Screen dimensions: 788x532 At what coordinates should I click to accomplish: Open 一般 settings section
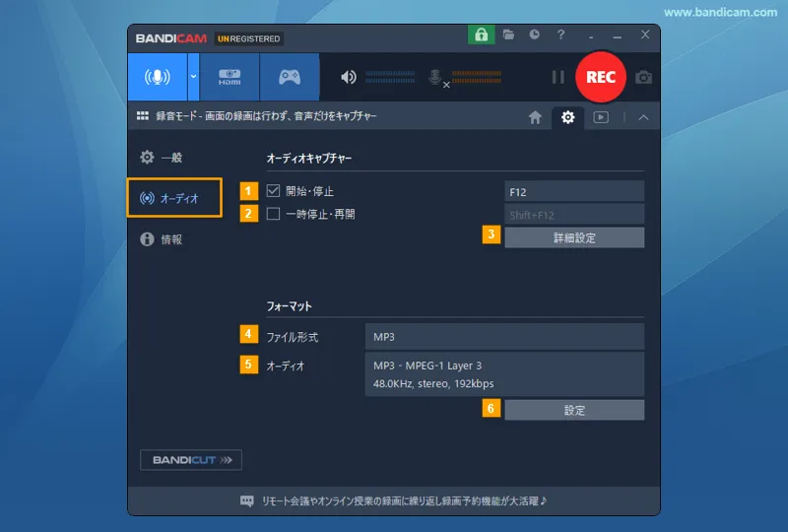point(162,158)
